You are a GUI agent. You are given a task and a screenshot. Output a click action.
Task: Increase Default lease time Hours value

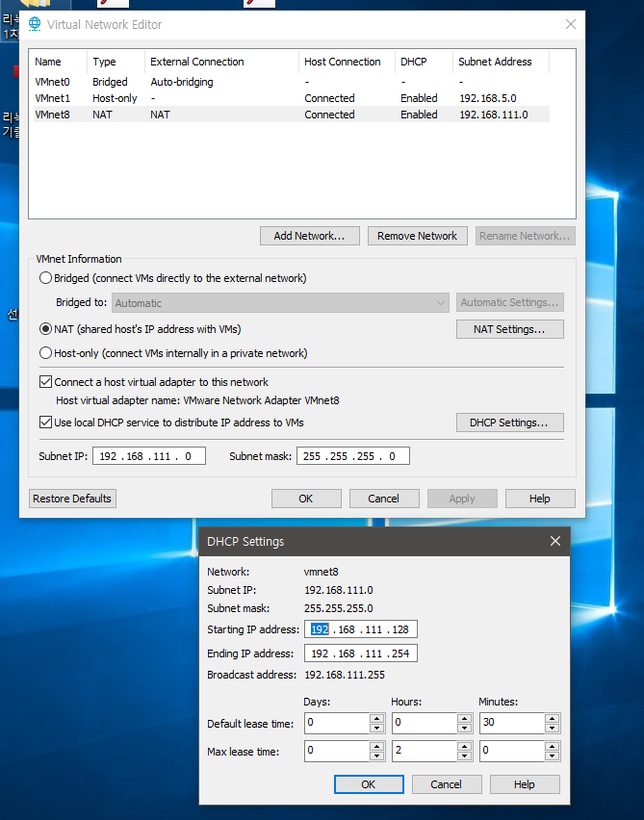(x=464, y=718)
